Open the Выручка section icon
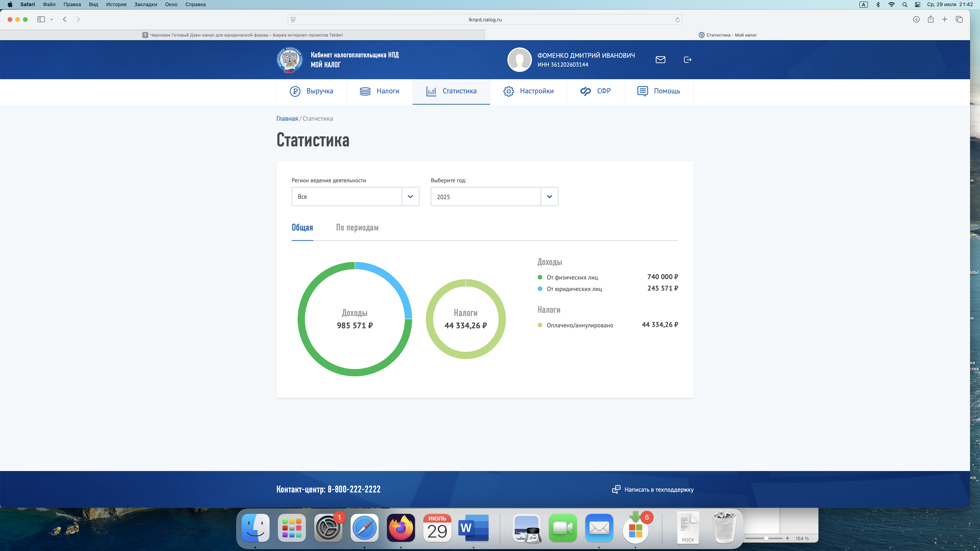 point(295,91)
